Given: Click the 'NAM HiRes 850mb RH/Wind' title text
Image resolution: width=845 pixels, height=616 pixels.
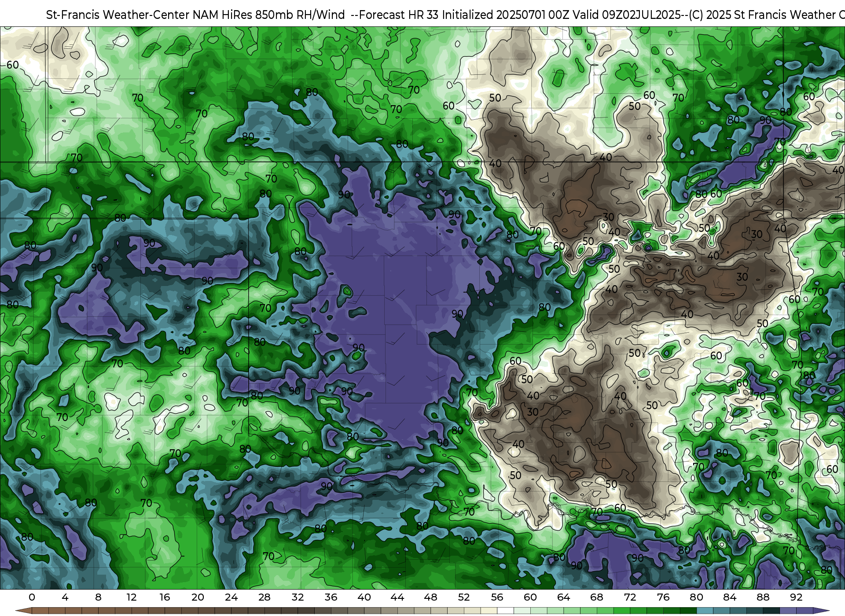Looking at the screenshot, I should [x=269, y=15].
